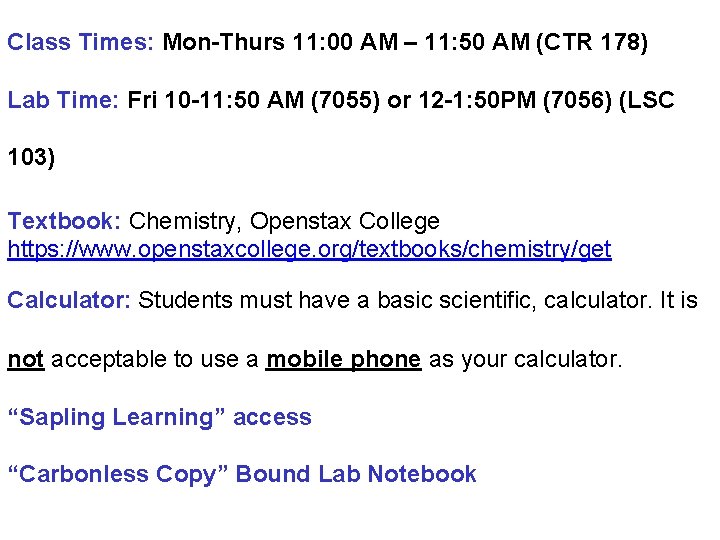Click the Calculator heading text

point(69,300)
